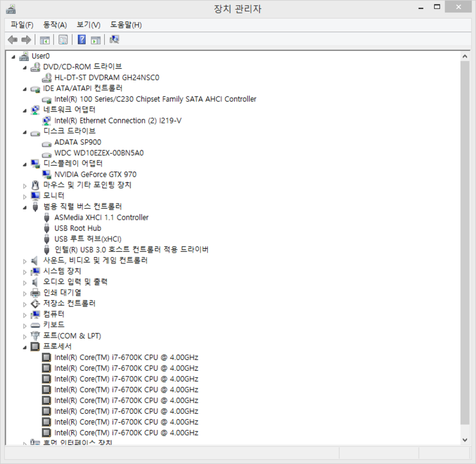Open the 보기(V) menu
This screenshot has width=476, height=464.
(x=88, y=25)
